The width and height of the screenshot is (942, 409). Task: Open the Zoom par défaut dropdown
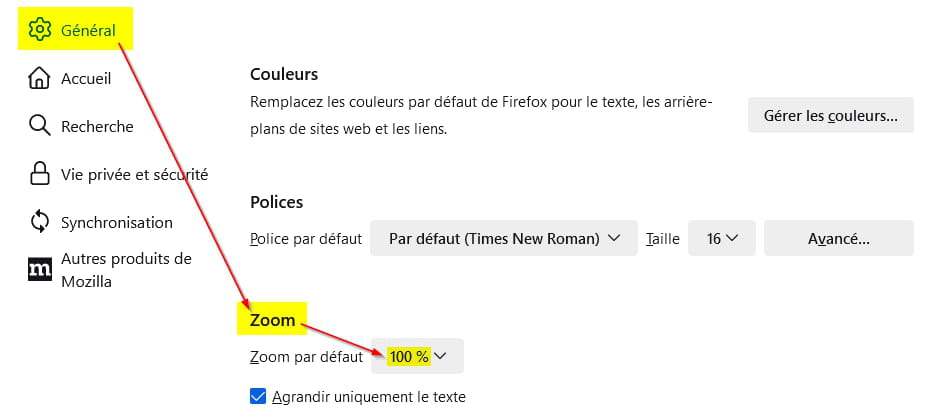(x=417, y=356)
